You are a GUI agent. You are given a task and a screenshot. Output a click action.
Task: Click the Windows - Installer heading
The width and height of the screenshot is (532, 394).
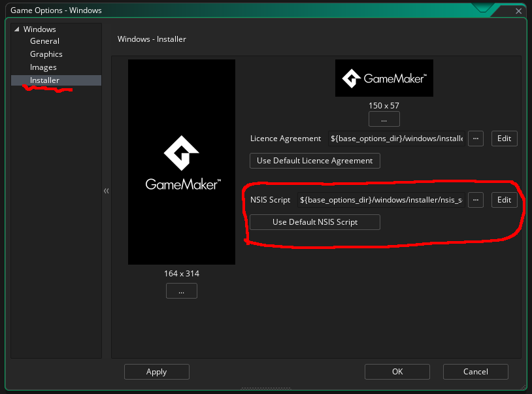[x=152, y=39]
